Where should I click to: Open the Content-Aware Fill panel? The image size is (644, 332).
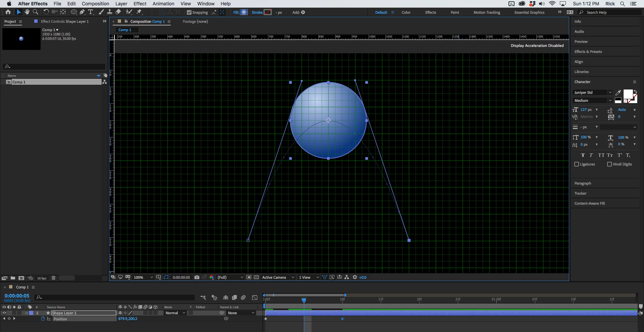pos(590,203)
